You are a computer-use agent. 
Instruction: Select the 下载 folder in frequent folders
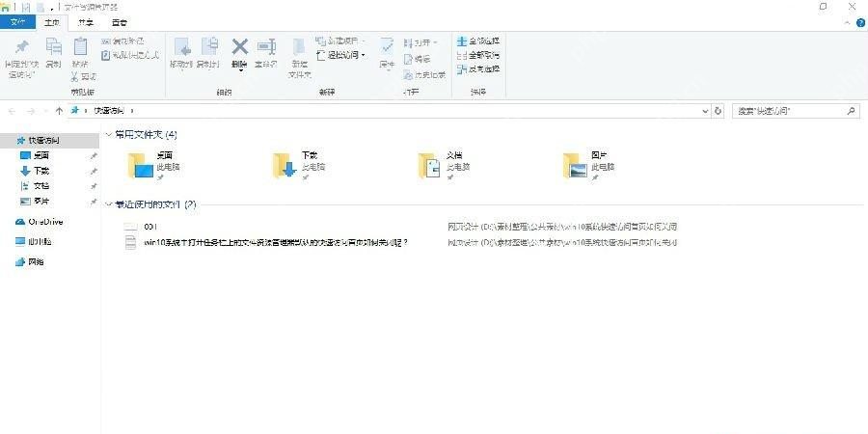tap(300, 166)
